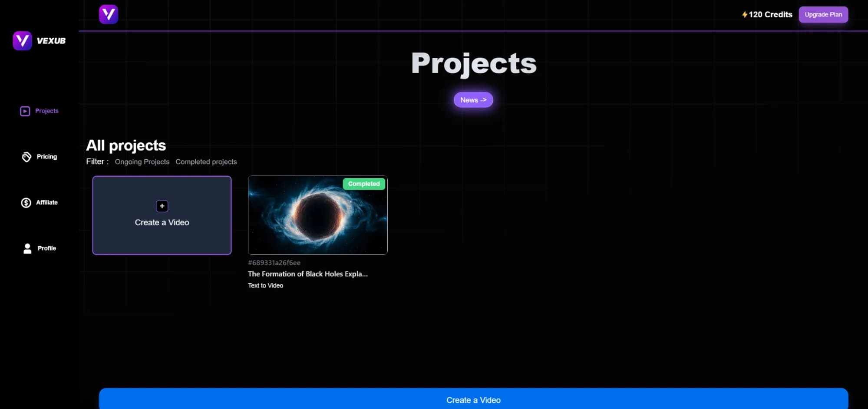Filter by Completed projects

206,162
